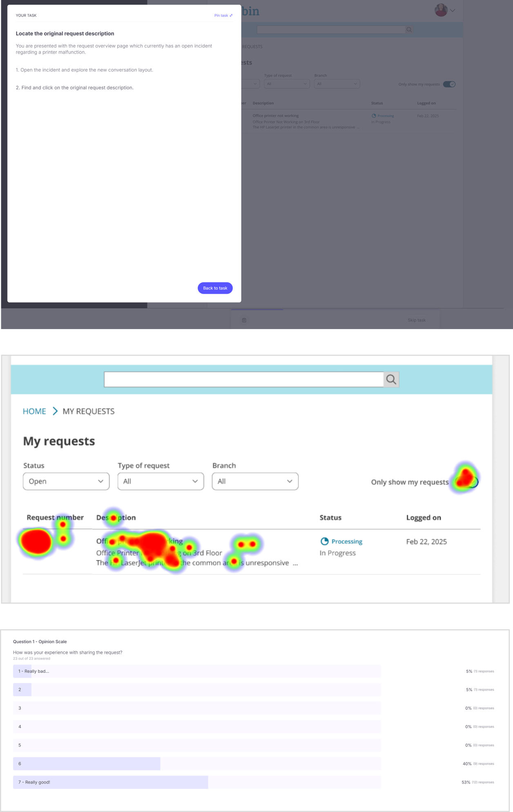Click the large Processing pie status icon
The height and width of the screenshot is (812, 513).
325,541
